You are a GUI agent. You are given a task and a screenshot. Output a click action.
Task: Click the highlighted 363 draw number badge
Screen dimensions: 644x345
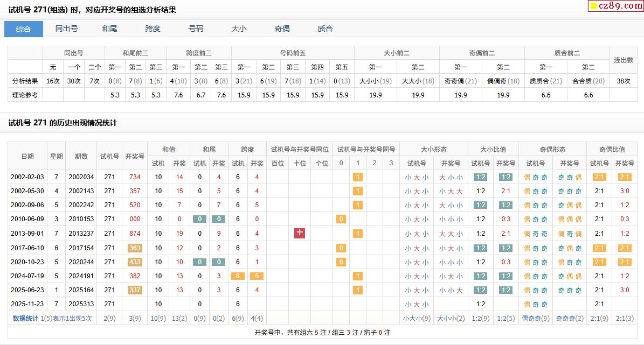(135, 248)
